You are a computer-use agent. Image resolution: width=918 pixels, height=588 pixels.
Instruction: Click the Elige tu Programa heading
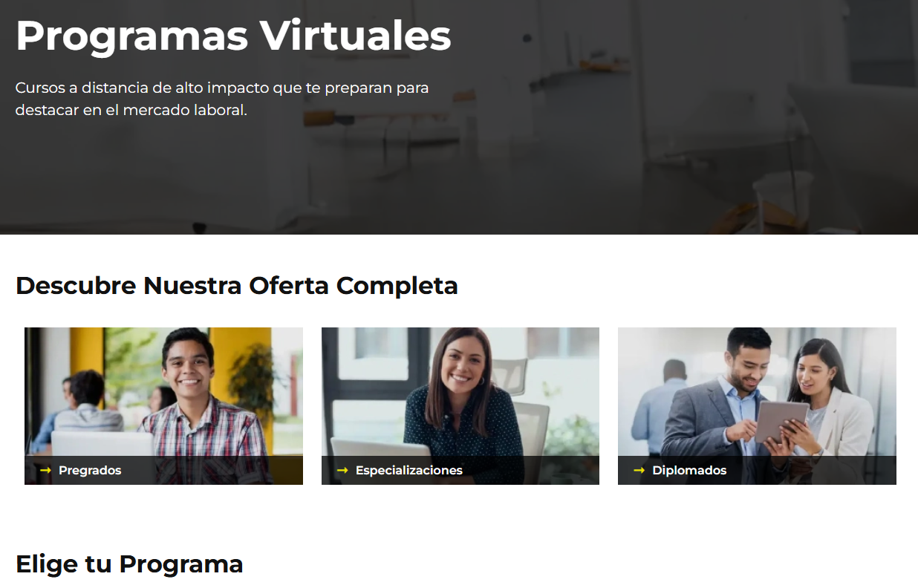[129, 563]
